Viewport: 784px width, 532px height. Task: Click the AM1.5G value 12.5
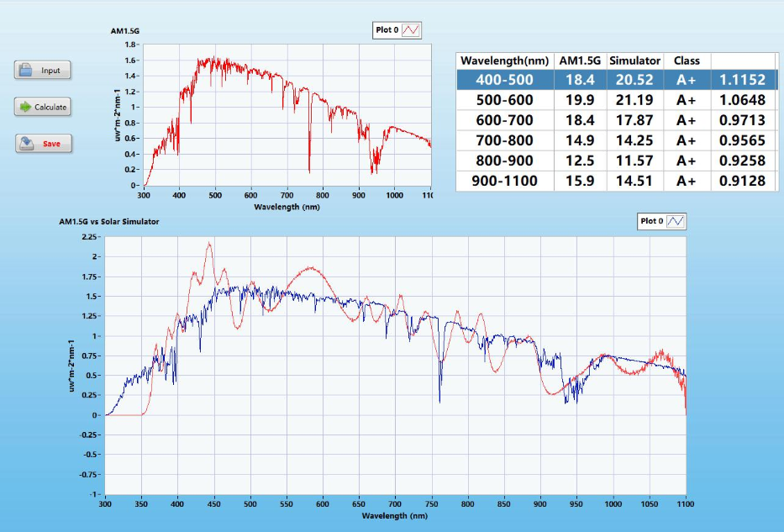coord(580,161)
